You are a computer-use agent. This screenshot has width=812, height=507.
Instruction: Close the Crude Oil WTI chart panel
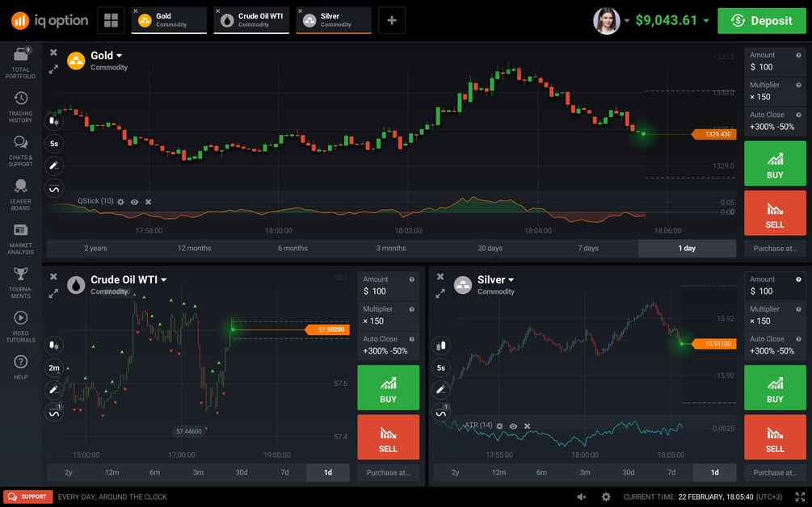pyautogui.click(x=53, y=277)
